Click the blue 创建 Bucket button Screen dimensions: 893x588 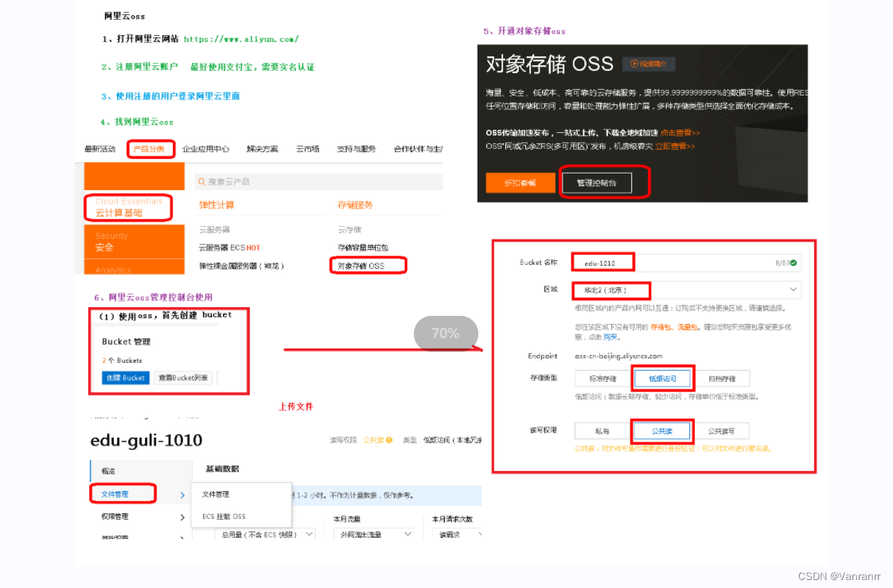pos(126,378)
